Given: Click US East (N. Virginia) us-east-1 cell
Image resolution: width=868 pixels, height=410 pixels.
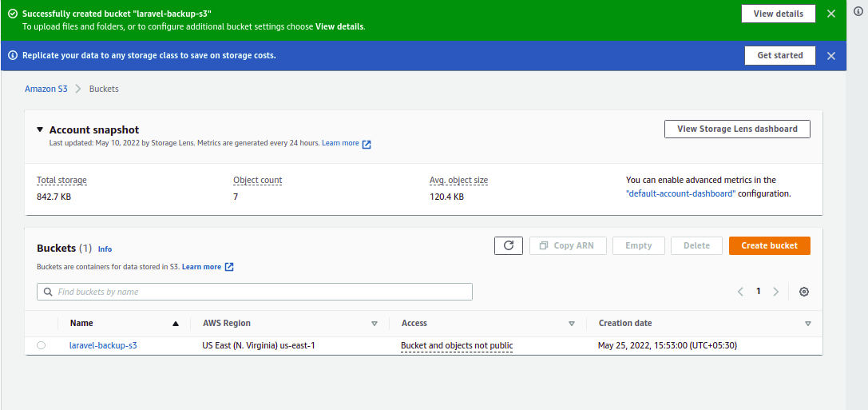Looking at the screenshot, I should (259, 345).
